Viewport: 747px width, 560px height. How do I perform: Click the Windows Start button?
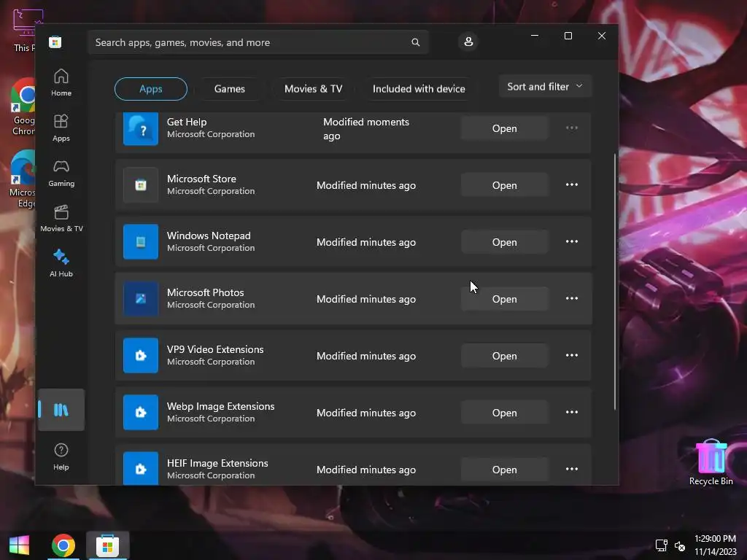coord(19,545)
